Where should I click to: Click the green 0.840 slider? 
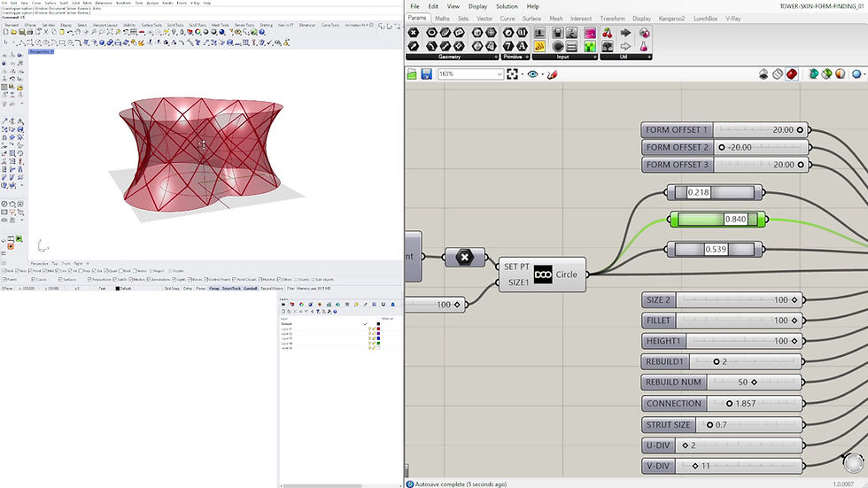pos(717,220)
